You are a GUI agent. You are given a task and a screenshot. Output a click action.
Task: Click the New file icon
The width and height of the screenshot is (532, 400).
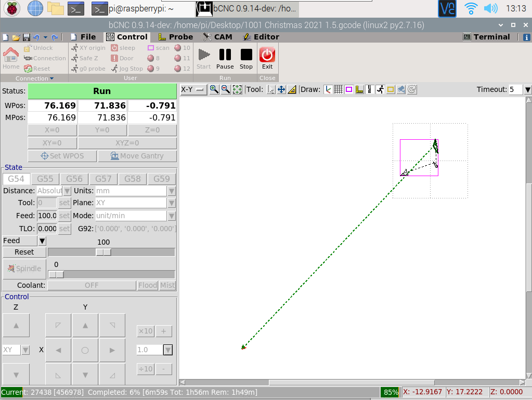[x=5, y=37]
